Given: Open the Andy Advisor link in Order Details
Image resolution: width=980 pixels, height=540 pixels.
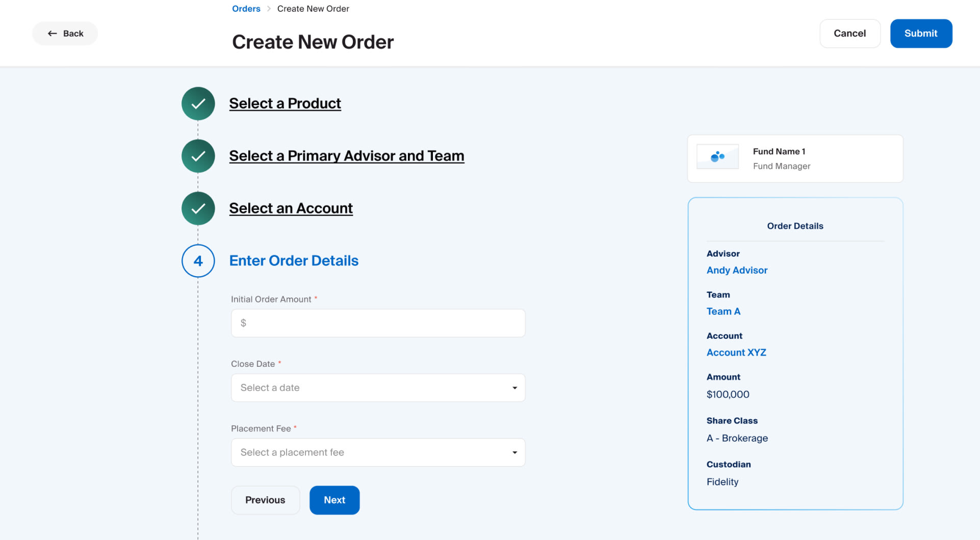Looking at the screenshot, I should click(737, 271).
